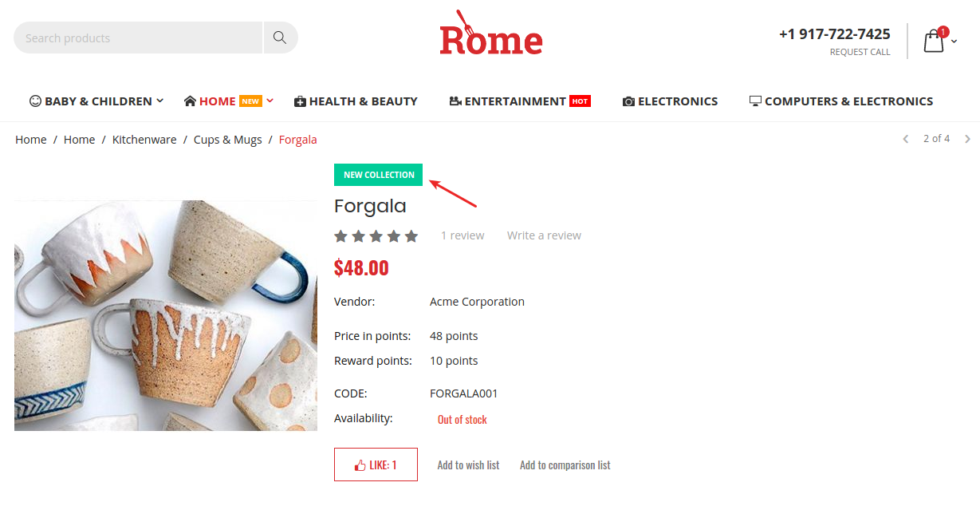Click Add to comparison list
Image resolution: width=980 pixels, height=510 pixels.
pos(565,465)
